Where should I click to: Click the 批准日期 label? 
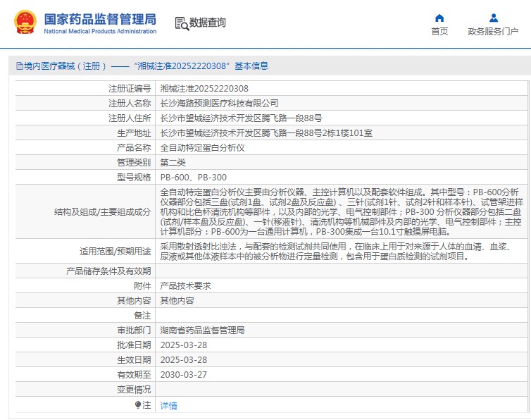tap(134, 345)
